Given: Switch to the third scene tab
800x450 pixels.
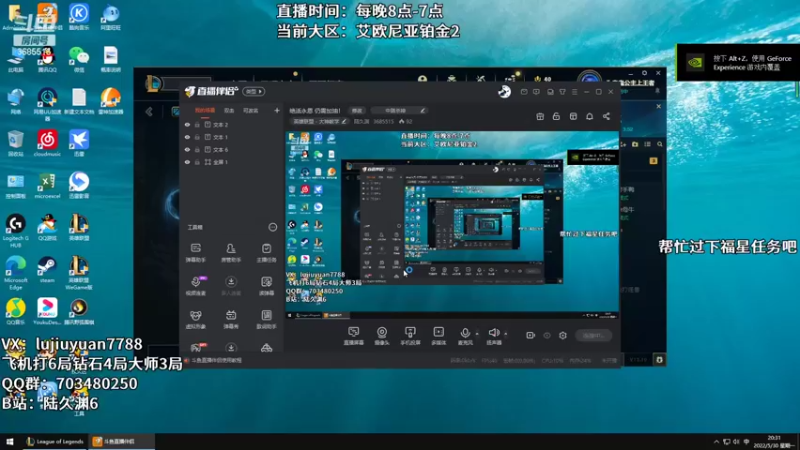Looking at the screenshot, I should click(251, 110).
